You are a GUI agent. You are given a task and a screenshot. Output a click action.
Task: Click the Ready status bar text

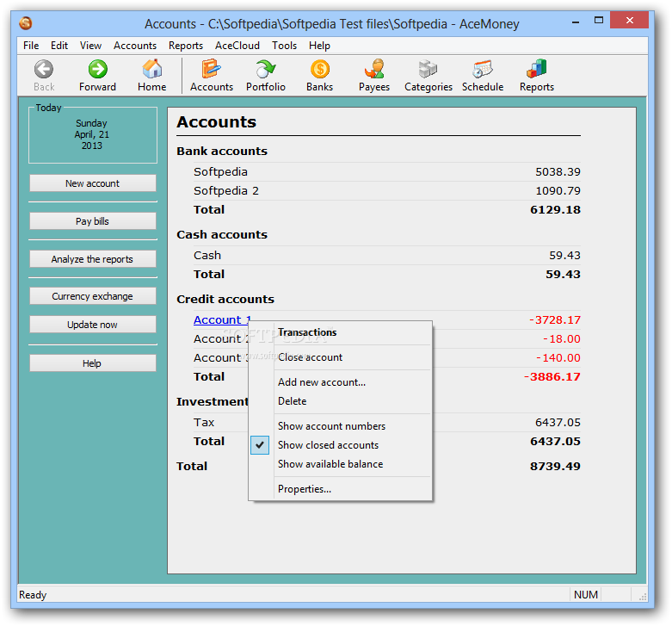click(x=33, y=595)
